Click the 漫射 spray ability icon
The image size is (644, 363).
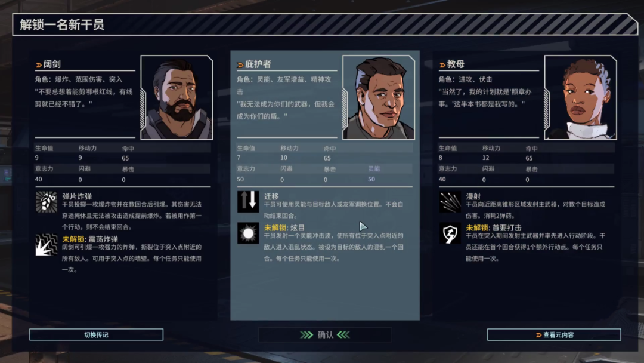[450, 202]
